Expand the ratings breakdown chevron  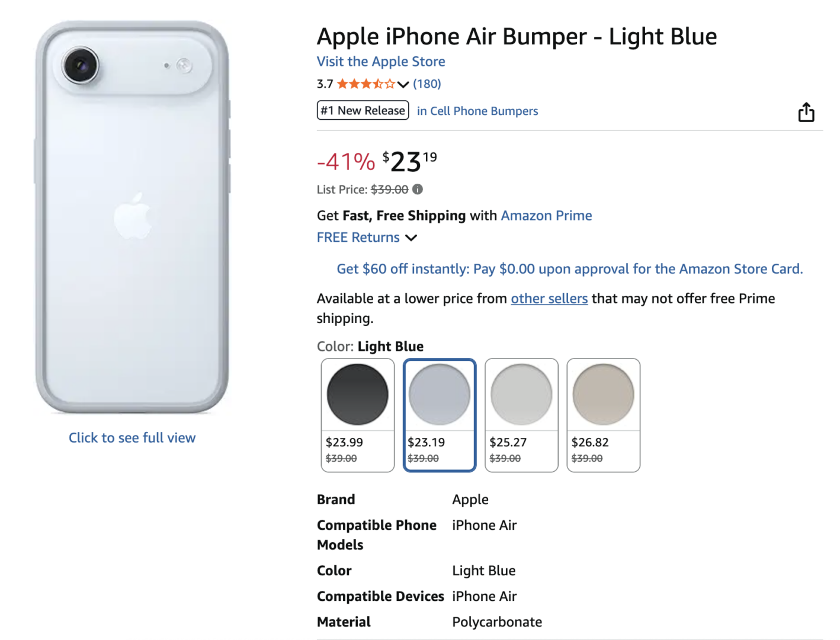pos(403,85)
